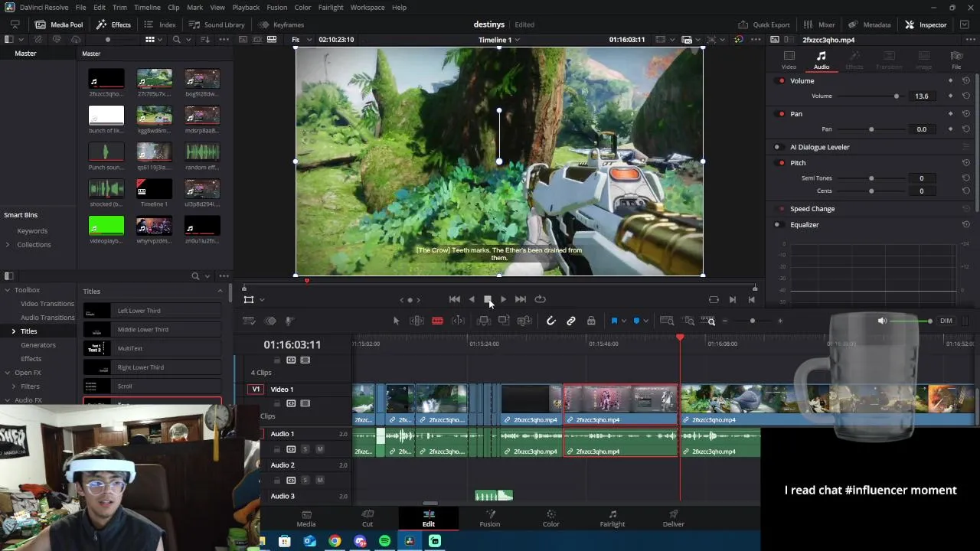Collapse the Toolbox category
The width and height of the screenshot is (980, 551).
tap(8, 290)
